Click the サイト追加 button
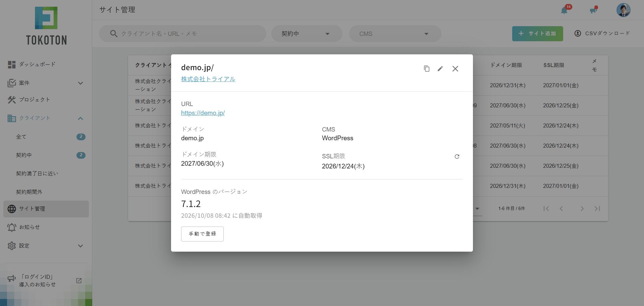Viewport: 644px width, 306px height. (x=537, y=34)
